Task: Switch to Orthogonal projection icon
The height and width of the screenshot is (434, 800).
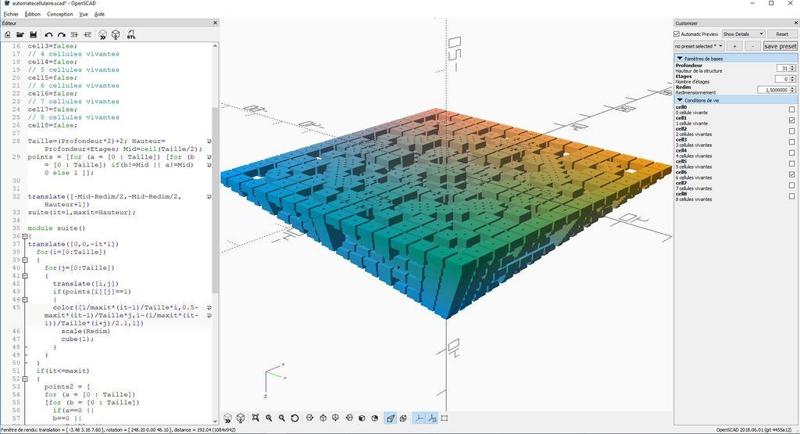Action: pyautogui.click(x=403, y=418)
